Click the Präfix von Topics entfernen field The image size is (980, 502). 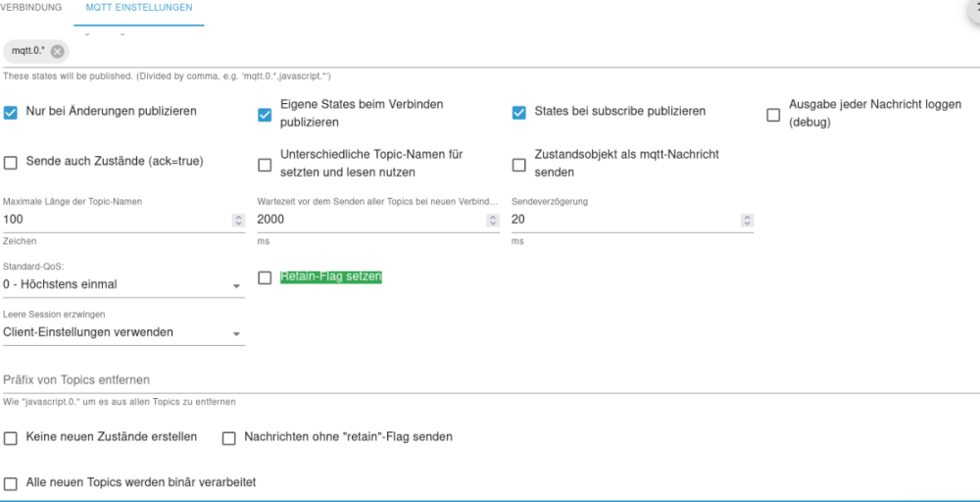point(490,380)
